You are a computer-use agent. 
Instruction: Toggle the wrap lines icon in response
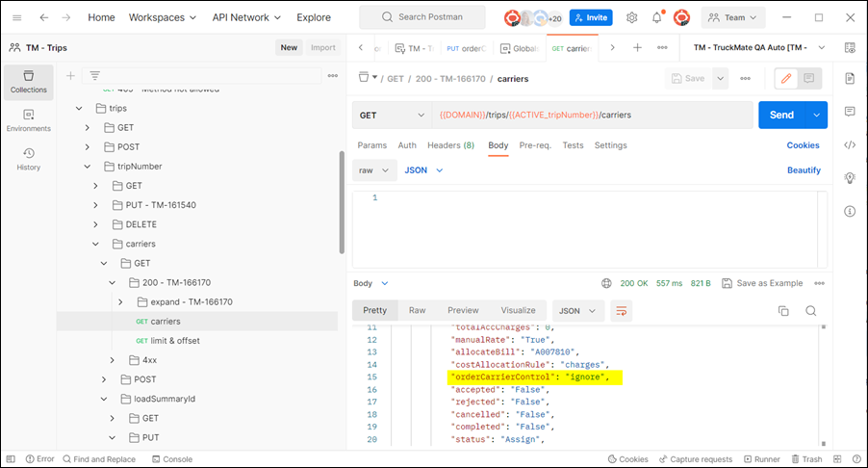pyautogui.click(x=621, y=311)
